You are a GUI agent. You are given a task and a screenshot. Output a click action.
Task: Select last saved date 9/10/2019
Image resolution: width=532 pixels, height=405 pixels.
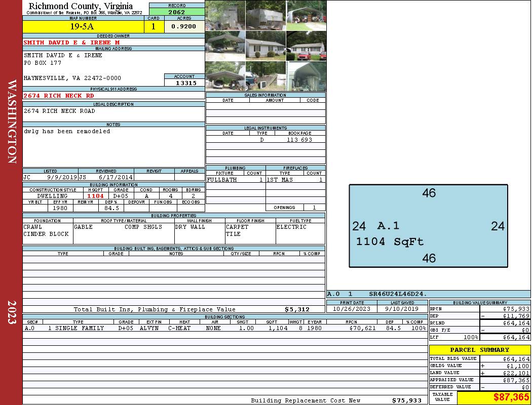[x=402, y=309]
